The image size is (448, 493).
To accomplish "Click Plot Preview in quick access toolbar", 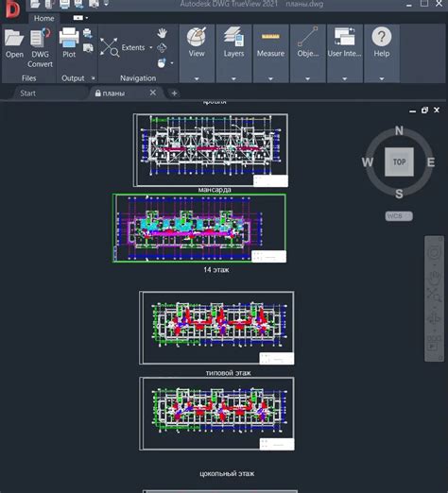I will pyautogui.click(x=94, y=4).
